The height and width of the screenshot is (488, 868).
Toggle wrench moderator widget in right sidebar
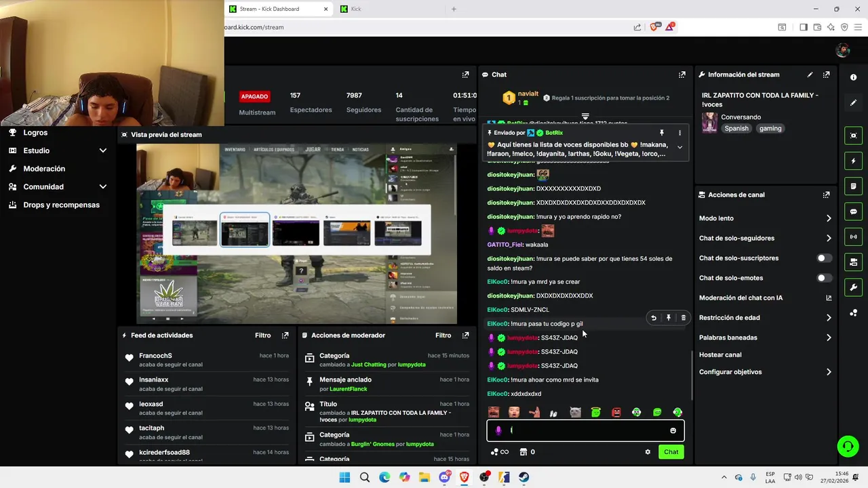tap(853, 287)
